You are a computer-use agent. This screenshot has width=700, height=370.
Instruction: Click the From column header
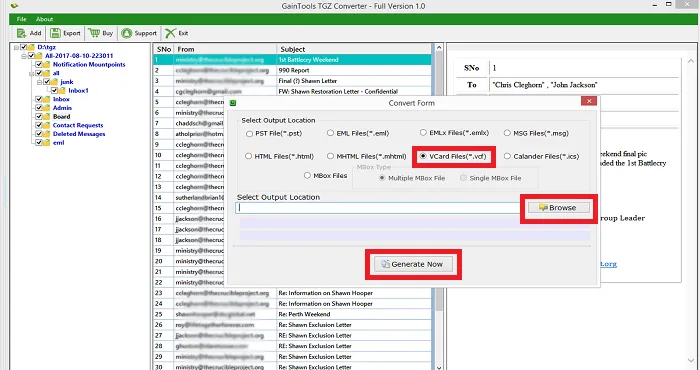click(225, 49)
